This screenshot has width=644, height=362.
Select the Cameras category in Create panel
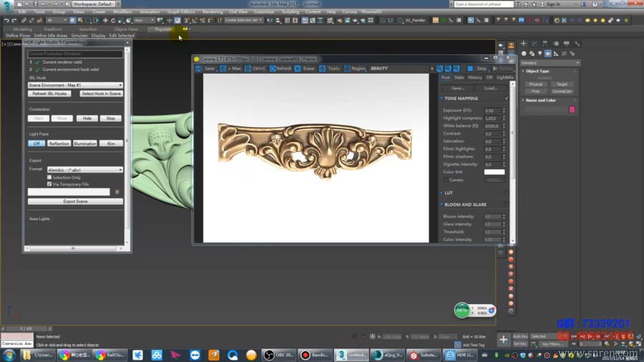click(x=548, y=54)
